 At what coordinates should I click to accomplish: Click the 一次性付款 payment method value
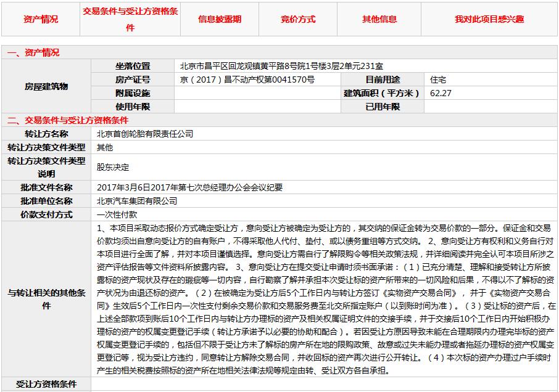point(117,214)
